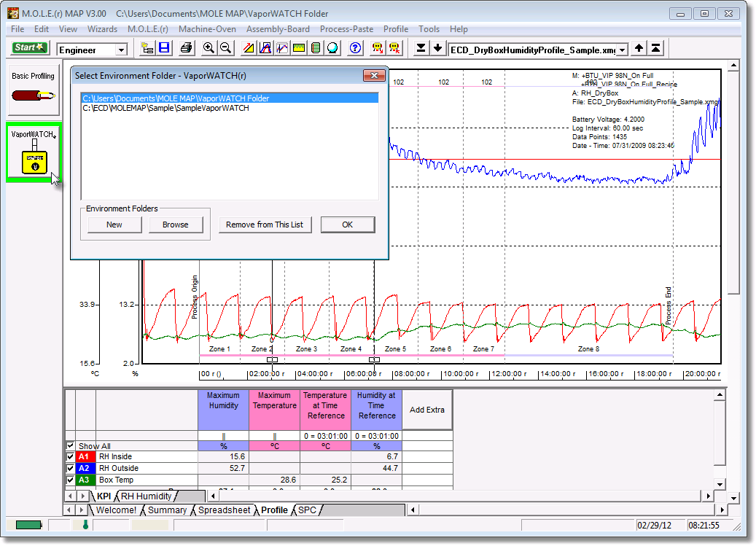Open the green notes list tool
Viewport: 756px width, 546px height.
tap(316, 48)
